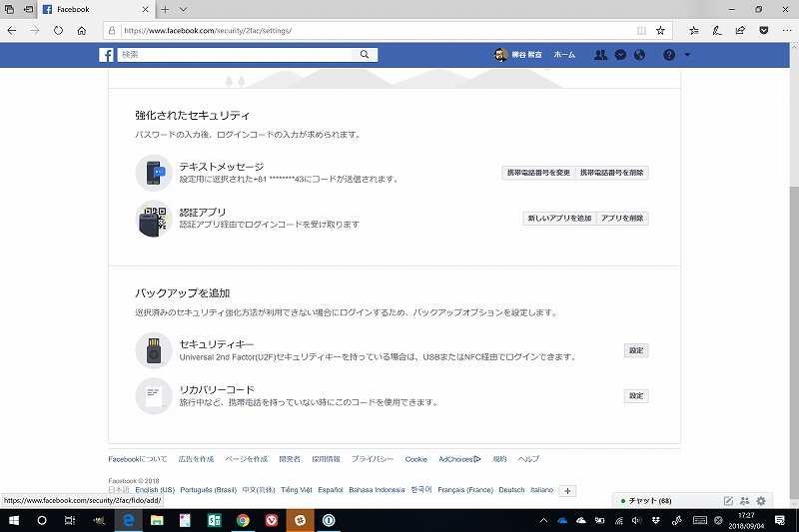Open the Messenger icon in header
This screenshot has height=532, width=799.
coord(620,55)
